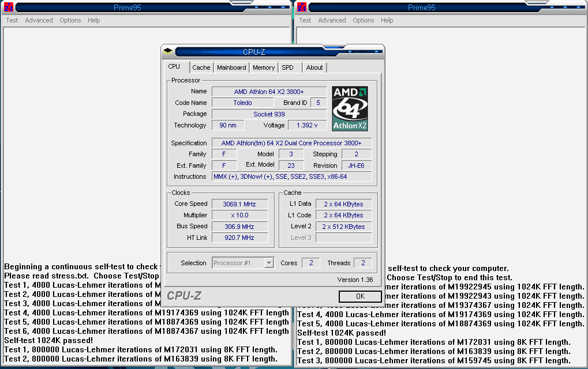The height and width of the screenshot is (369, 588).
Task: Open Options menu in left Prime95 window
Action: [70, 20]
